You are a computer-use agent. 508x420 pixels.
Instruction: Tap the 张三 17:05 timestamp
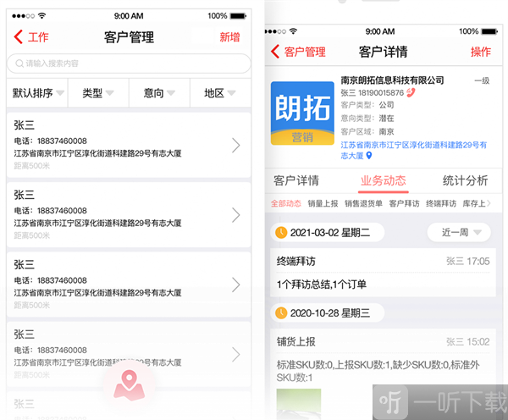click(x=468, y=261)
